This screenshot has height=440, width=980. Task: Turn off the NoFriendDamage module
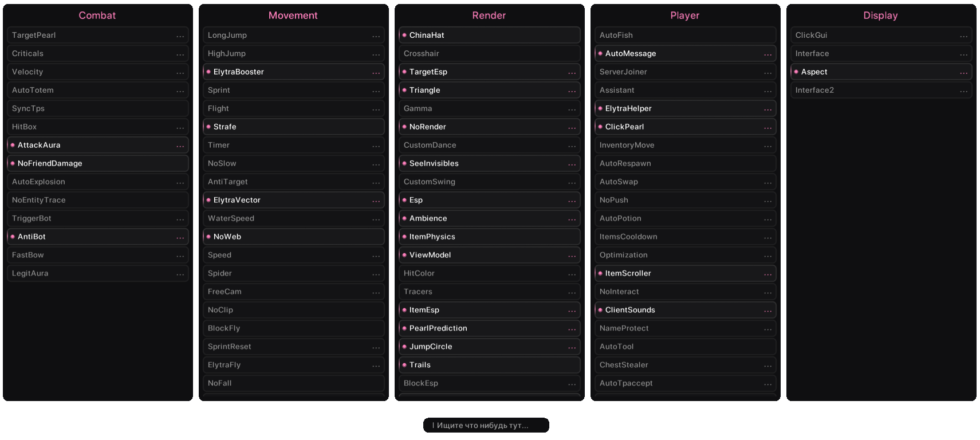pyautogui.click(x=50, y=163)
